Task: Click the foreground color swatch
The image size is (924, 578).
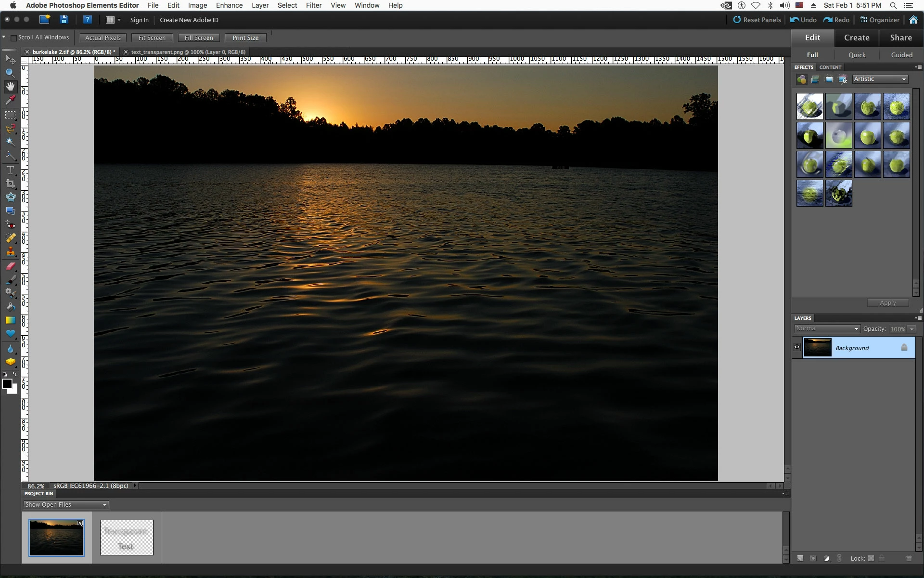Action: tap(7, 384)
